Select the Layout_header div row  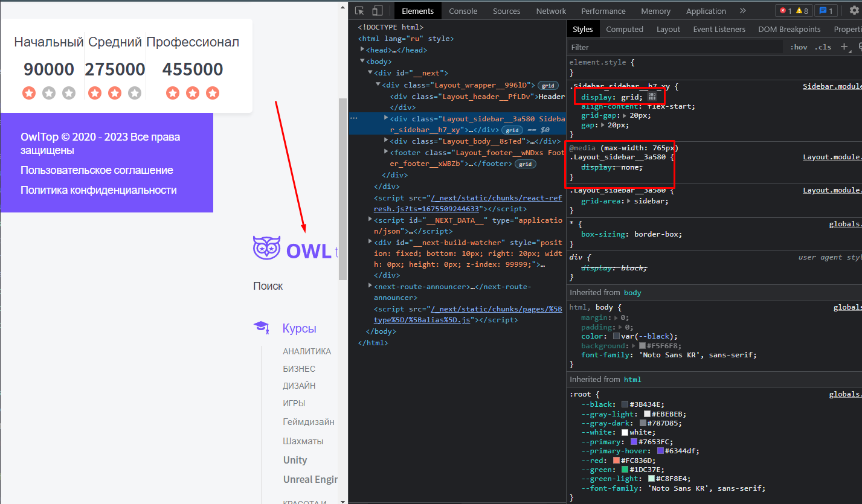(477, 97)
